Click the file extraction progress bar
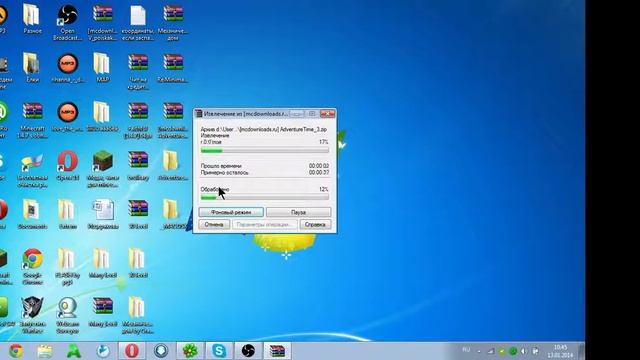The width and height of the screenshot is (640, 360). 264,151
